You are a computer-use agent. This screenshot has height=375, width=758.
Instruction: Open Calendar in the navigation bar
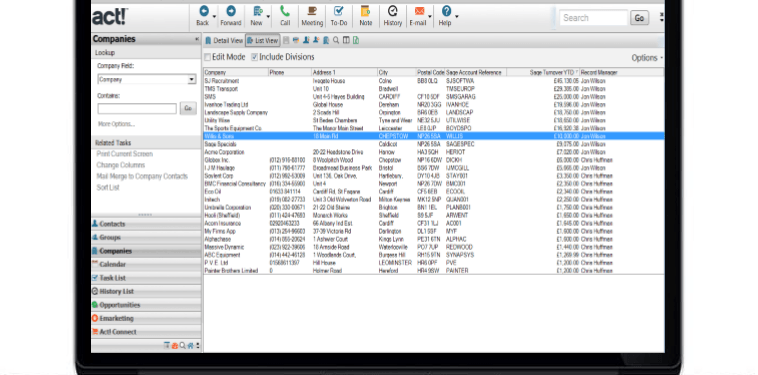[x=146, y=264]
